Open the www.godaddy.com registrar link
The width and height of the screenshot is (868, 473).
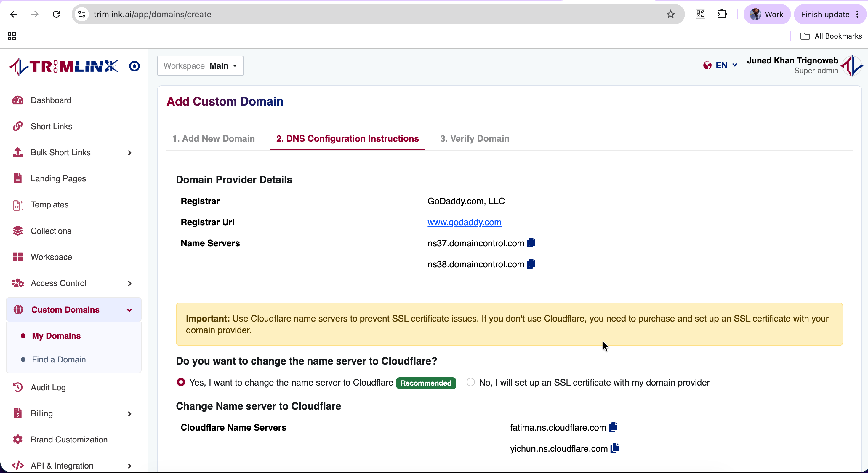coord(464,222)
